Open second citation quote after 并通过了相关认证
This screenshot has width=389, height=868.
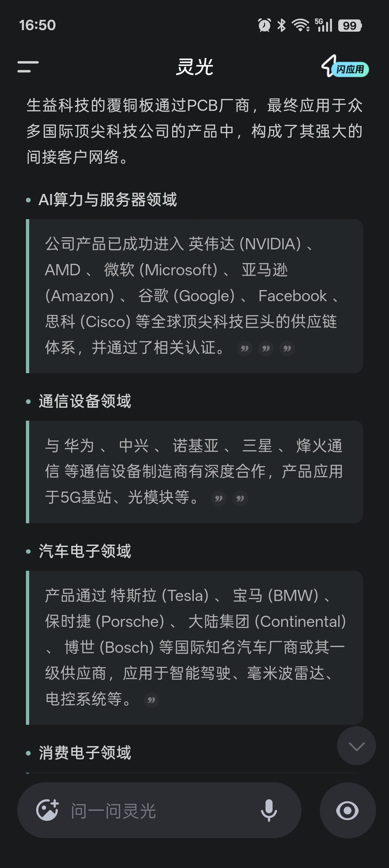point(266,348)
